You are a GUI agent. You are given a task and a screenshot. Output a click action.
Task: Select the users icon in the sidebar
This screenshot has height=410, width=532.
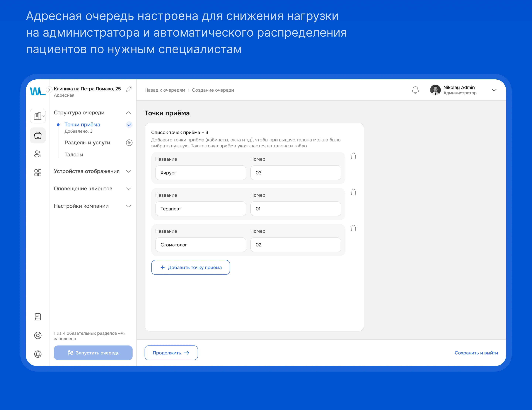(38, 154)
